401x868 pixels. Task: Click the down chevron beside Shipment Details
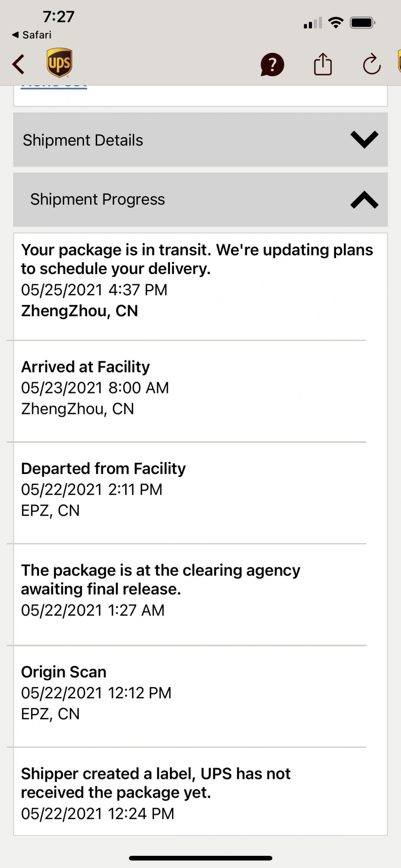point(364,140)
